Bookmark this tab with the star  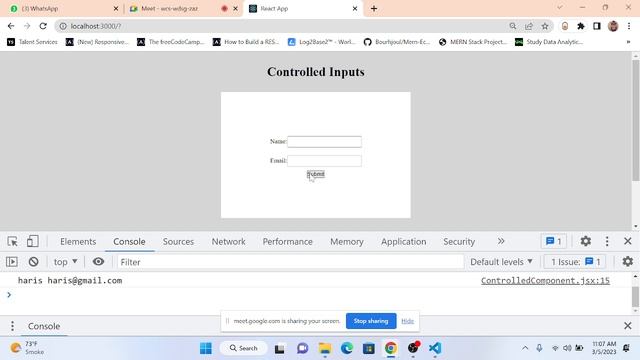[545, 26]
